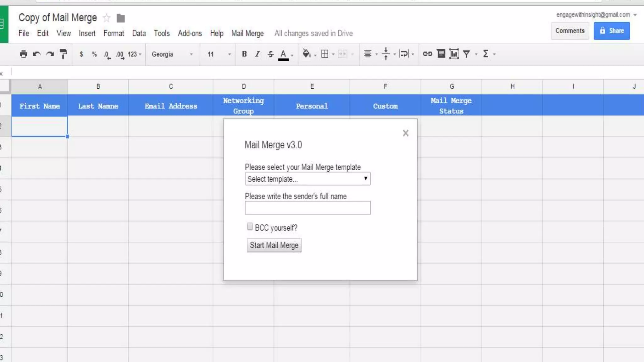Click the print icon in toolbar
Screen dimensions: 644x362
tap(23, 54)
